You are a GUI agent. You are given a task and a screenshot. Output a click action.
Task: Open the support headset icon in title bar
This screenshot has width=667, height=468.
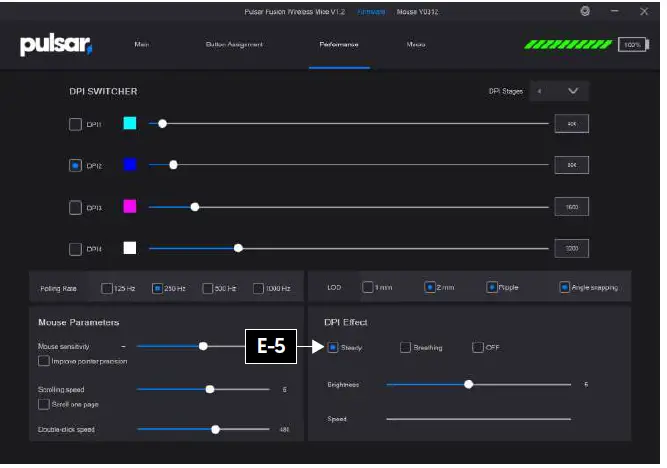(585, 11)
